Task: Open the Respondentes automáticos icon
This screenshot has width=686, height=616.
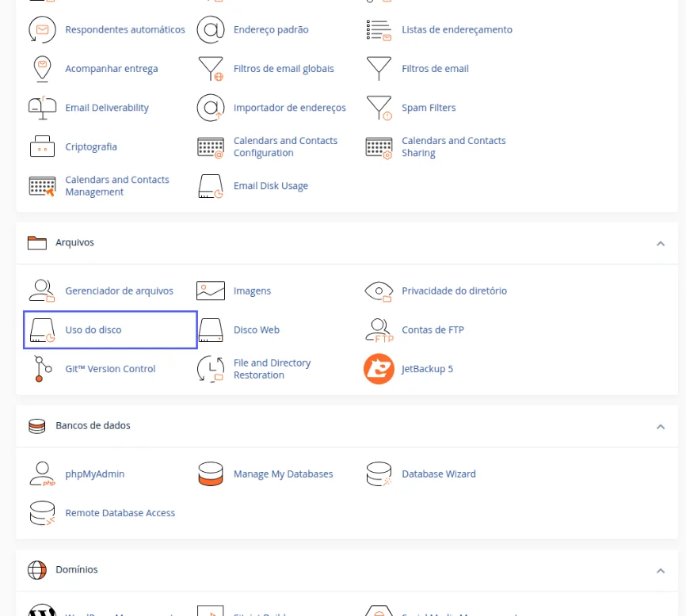Action: point(42,30)
